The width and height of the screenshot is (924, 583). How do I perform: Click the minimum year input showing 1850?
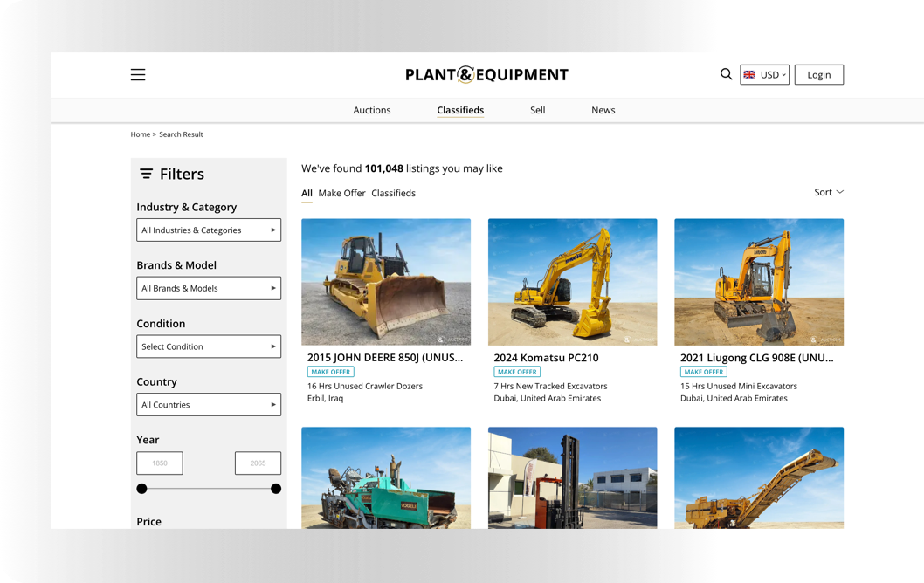click(160, 463)
